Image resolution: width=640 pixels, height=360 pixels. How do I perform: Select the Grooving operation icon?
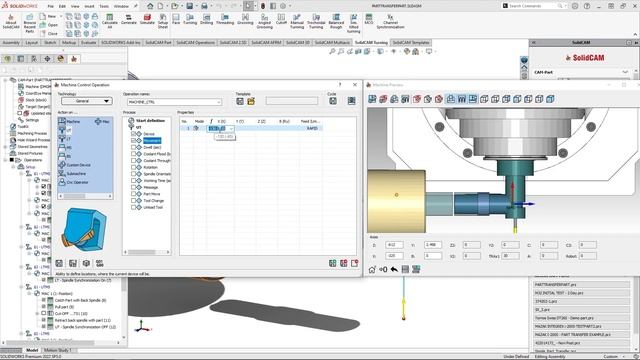(245, 19)
